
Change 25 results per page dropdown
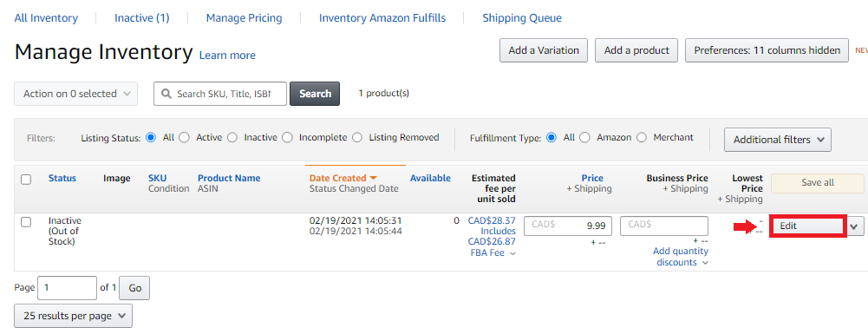tap(73, 316)
